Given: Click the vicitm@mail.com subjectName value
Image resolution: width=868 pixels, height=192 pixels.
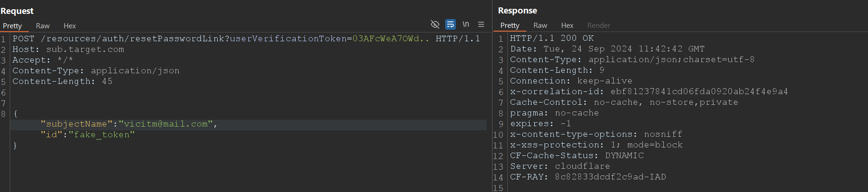Looking at the screenshot, I should pos(166,124).
